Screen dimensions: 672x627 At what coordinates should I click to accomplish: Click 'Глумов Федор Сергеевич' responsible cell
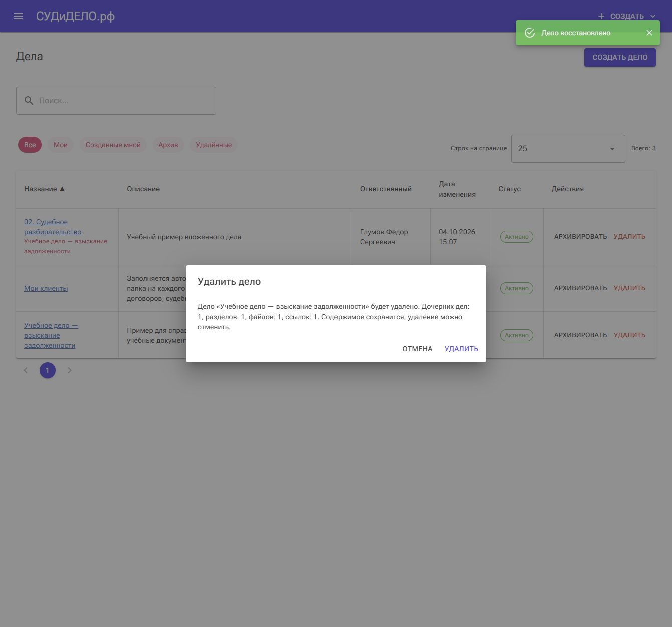pos(384,237)
